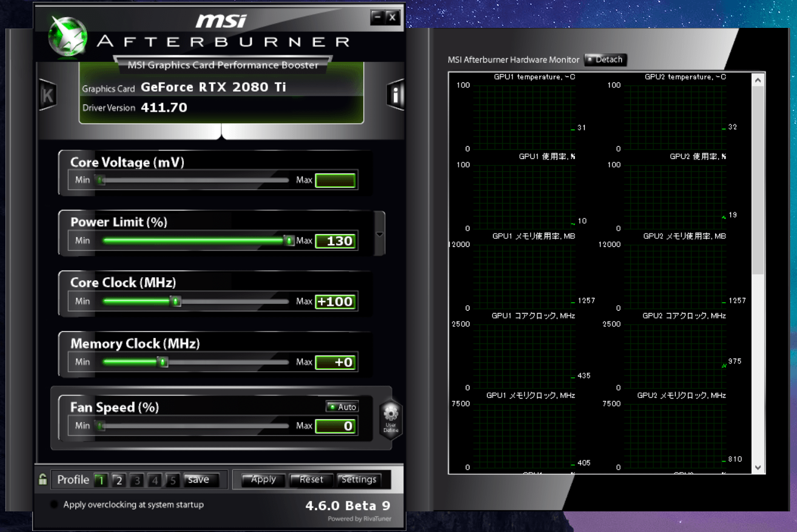Select profile slot 1
The width and height of the screenshot is (797, 532).
click(101, 480)
